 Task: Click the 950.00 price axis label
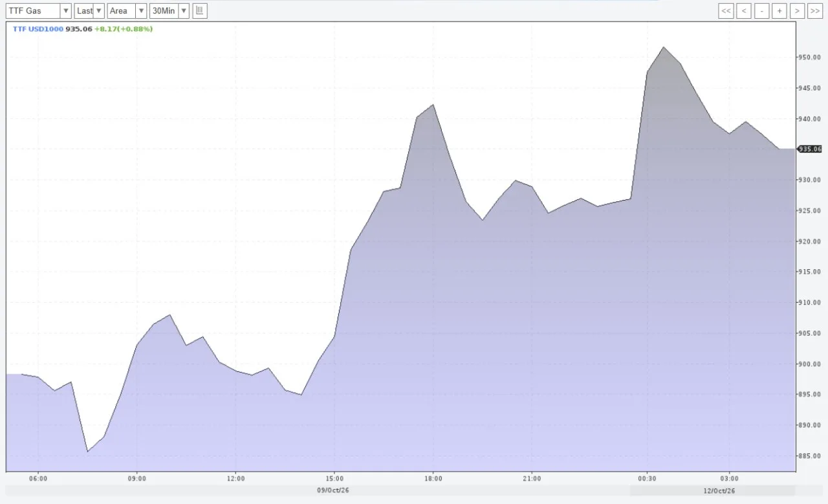point(811,58)
